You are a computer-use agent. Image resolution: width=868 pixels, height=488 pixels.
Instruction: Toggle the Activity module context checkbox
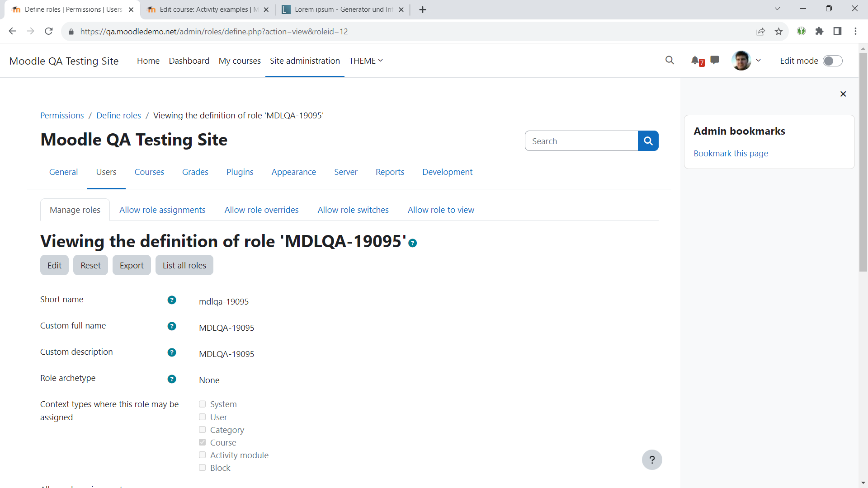tap(202, 455)
